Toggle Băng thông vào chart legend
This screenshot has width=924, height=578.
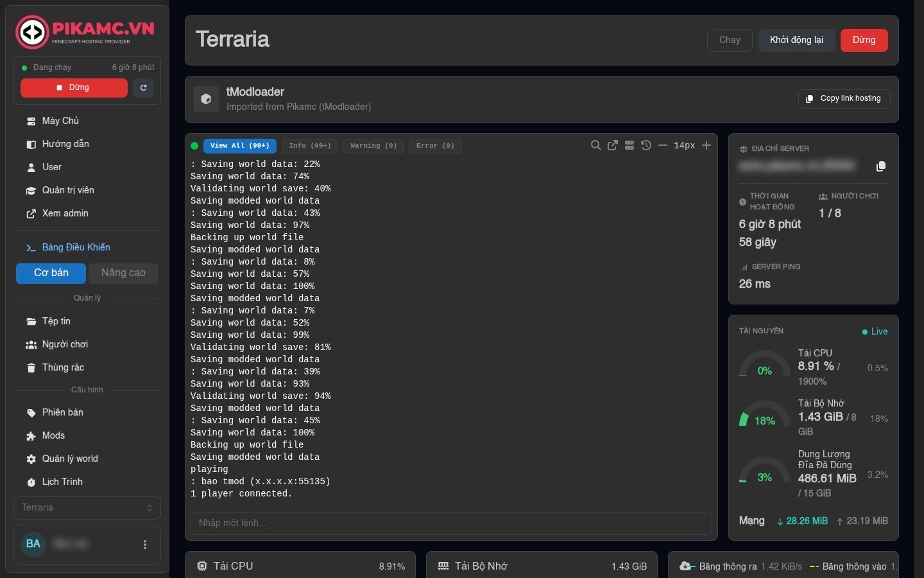coord(853,566)
